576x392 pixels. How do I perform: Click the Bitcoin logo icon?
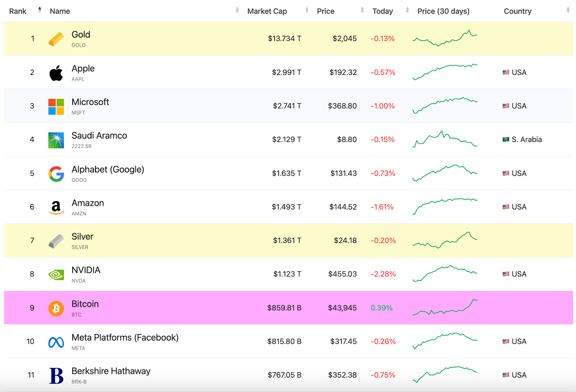56,308
